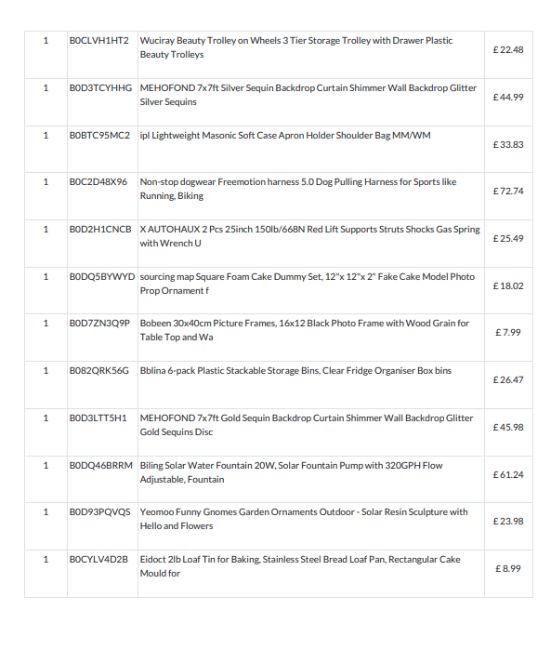Click Biling Solar Water Fountain description
Screen dimensions: 551x650
(x=291, y=472)
